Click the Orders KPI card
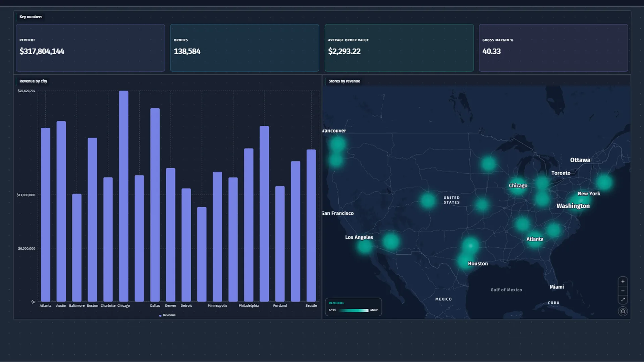The image size is (644, 362). coord(245,48)
